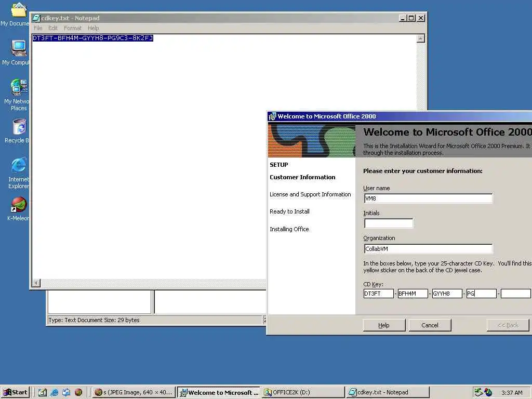Image resolution: width=532 pixels, height=399 pixels.
Task: Click Cancel in the Office setup wizard
Action: (x=430, y=325)
